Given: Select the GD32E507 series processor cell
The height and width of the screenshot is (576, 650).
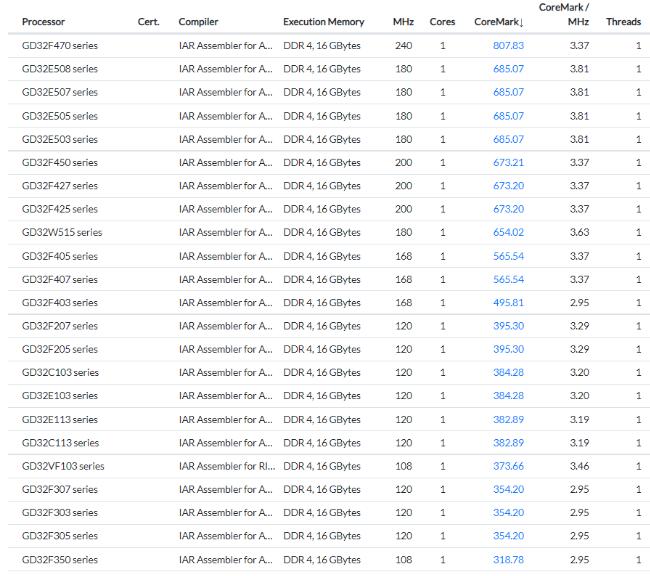Looking at the screenshot, I should point(60,92).
